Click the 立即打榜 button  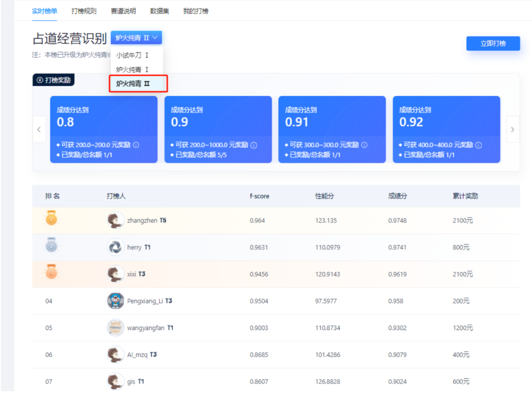point(493,43)
